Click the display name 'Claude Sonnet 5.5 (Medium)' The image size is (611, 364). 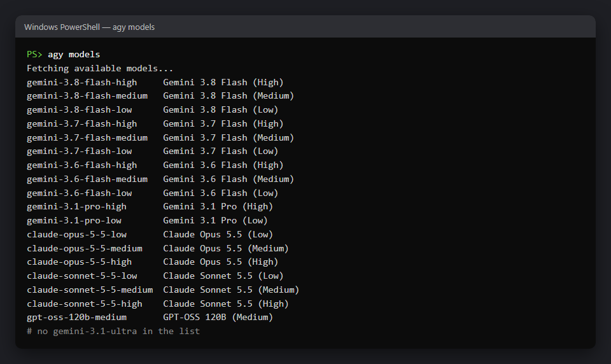pos(231,290)
